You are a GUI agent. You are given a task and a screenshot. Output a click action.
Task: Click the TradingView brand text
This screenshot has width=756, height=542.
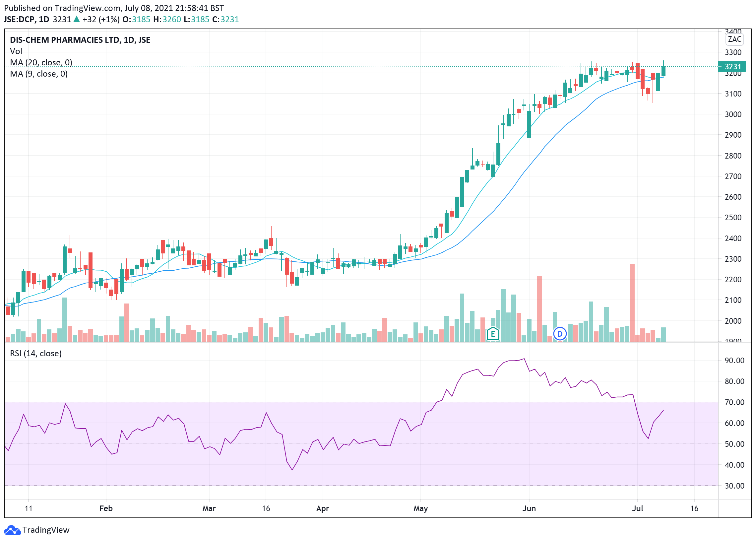pyautogui.click(x=46, y=530)
